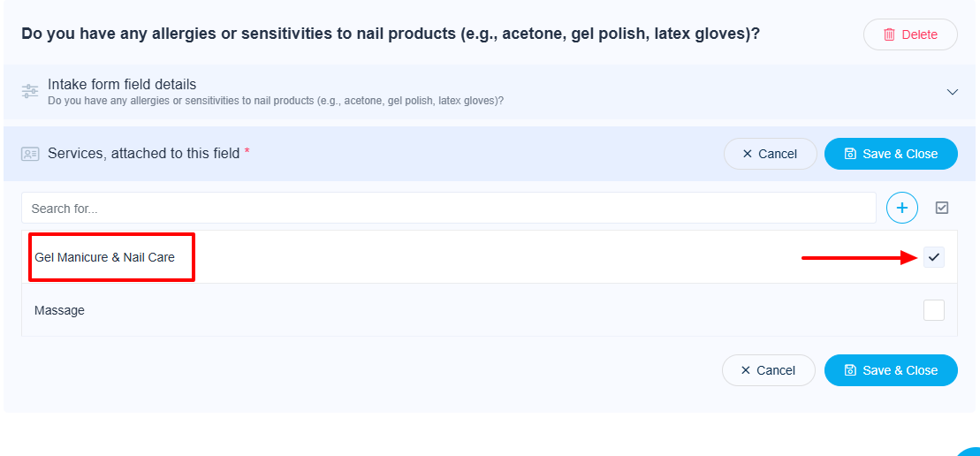
Task: Expand Intake form field details chevron
Action: tap(952, 92)
